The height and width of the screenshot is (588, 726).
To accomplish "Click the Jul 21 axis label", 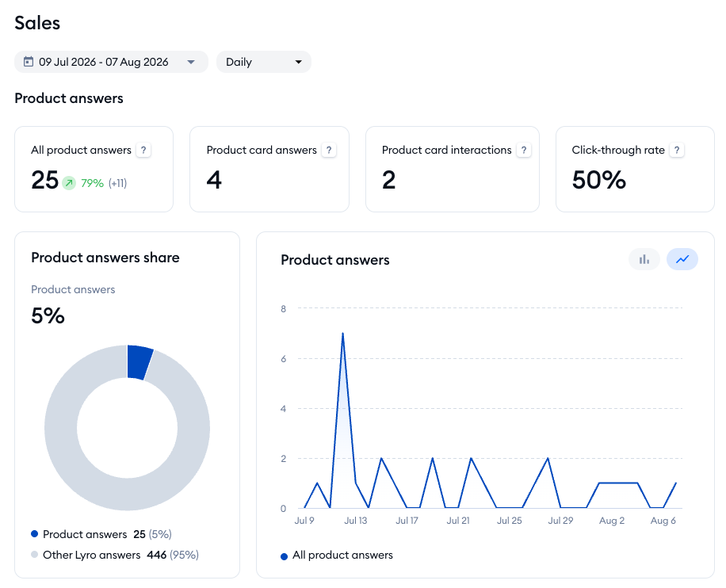I will [x=458, y=521].
